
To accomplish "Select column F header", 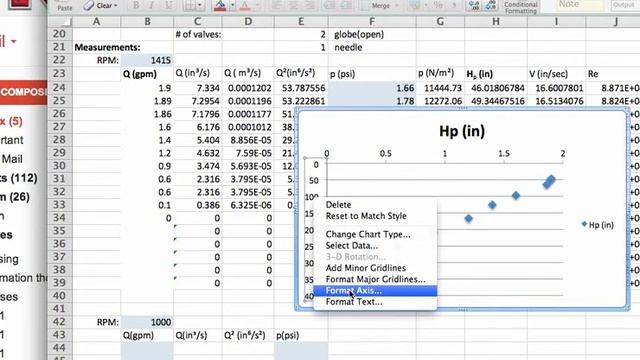I will (371, 21).
